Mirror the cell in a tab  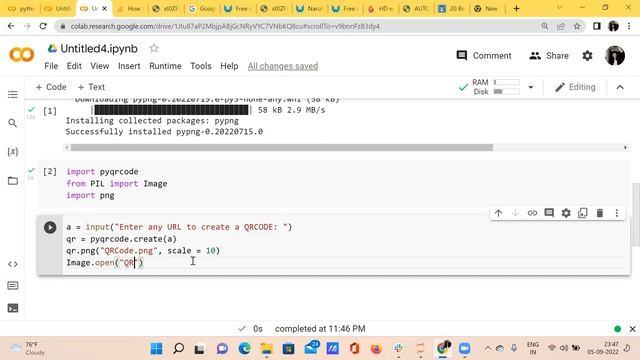pyautogui.click(x=583, y=213)
